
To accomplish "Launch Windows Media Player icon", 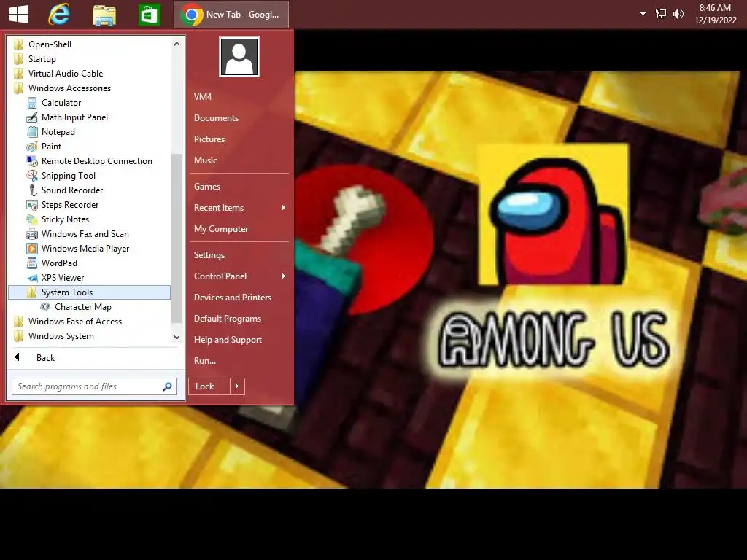I will point(32,249).
